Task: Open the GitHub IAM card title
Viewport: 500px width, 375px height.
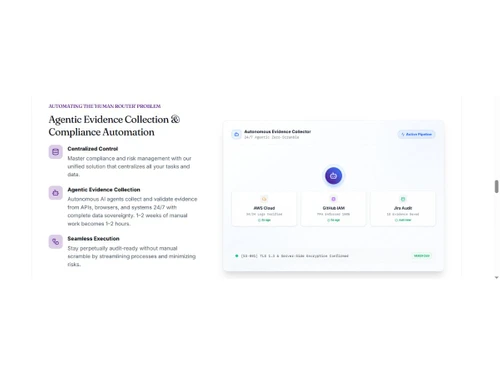Action: coord(333,208)
